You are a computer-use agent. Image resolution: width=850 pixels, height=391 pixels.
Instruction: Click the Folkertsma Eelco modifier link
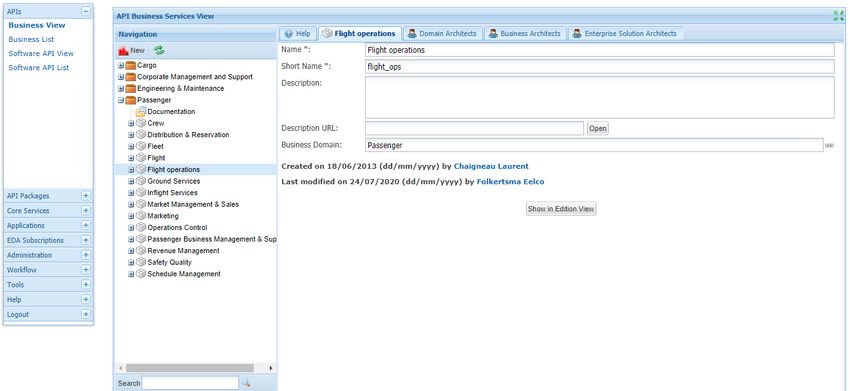[x=510, y=182]
